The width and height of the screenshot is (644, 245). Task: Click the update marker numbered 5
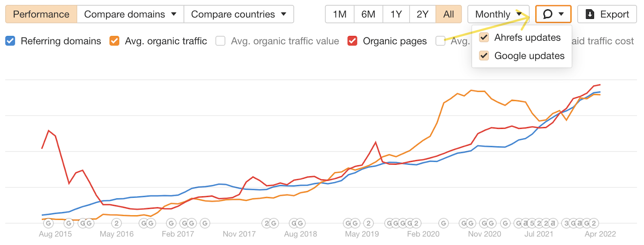532,223
